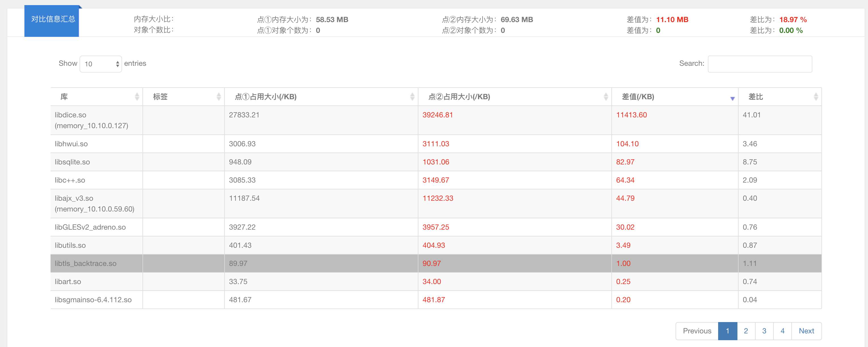This screenshot has height=347, width=868.
Task: Switch to pagination page 4
Action: point(782,331)
